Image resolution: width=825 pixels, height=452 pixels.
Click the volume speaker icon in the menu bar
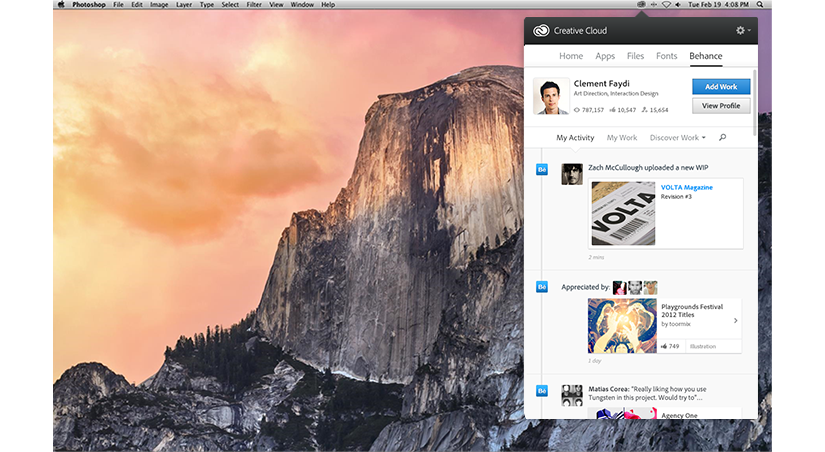click(678, 4)
